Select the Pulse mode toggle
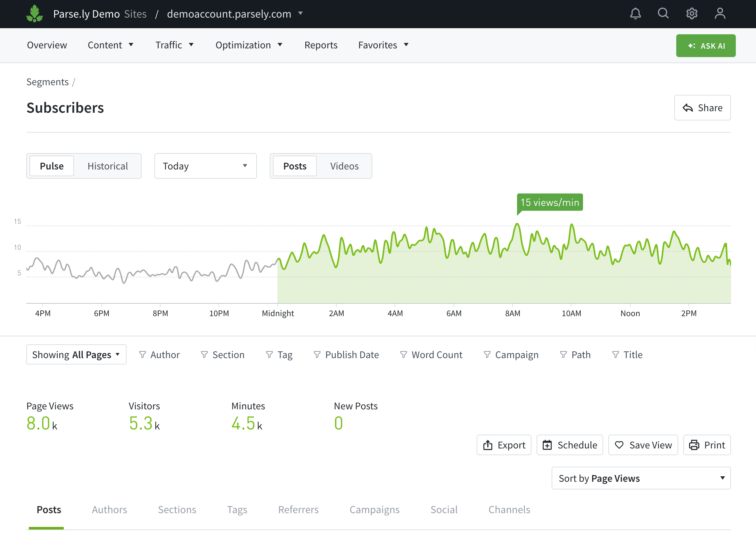The height and width of the screenshot is (533, 756). point(52,166)
